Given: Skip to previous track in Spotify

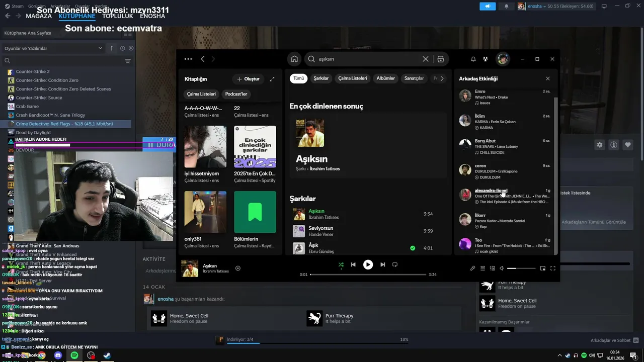Looking at the screenshot, I should point(353,264).
